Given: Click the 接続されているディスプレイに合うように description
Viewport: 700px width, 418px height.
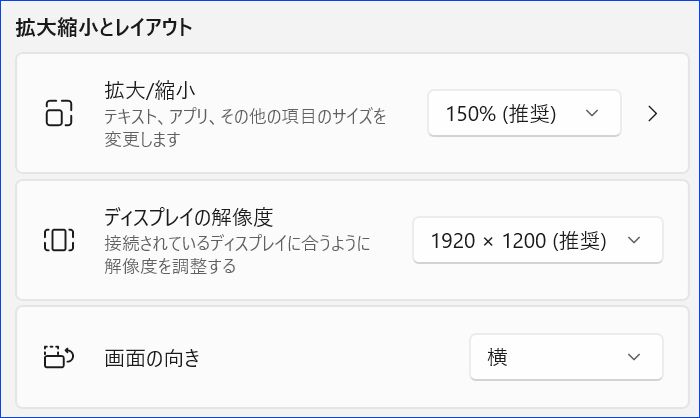Looking at the screenshot, I should click(238, 243).
